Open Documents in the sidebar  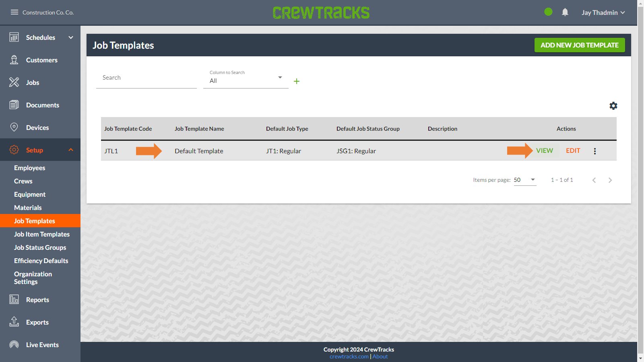pyautogui.click(x=40, y=105)
